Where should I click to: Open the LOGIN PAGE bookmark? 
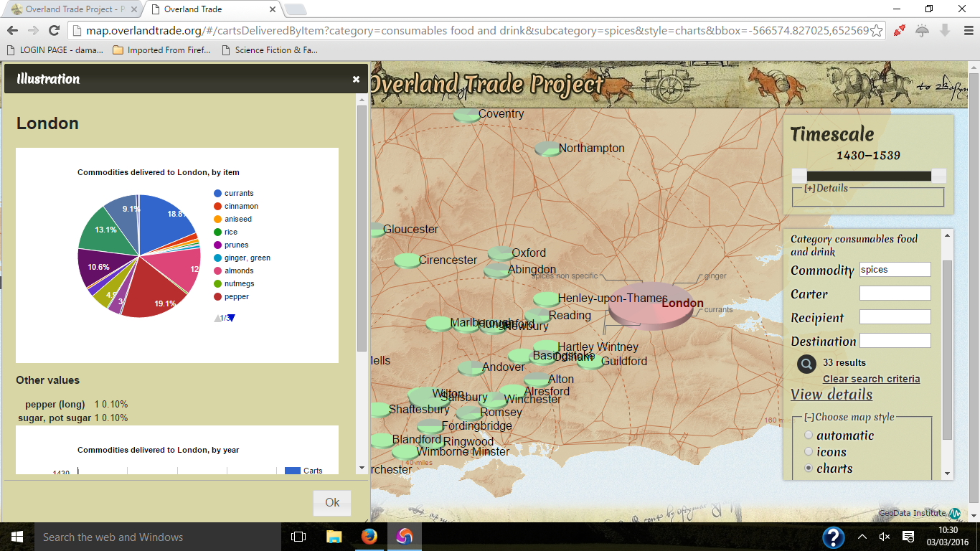pyautogui.click(x=55, y=50)
